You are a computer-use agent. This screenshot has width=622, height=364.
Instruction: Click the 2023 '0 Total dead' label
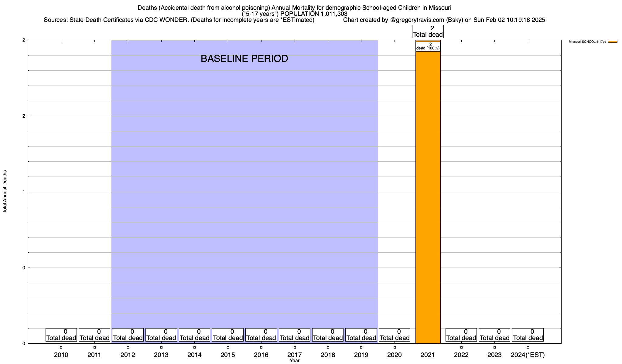pos(494,335)
